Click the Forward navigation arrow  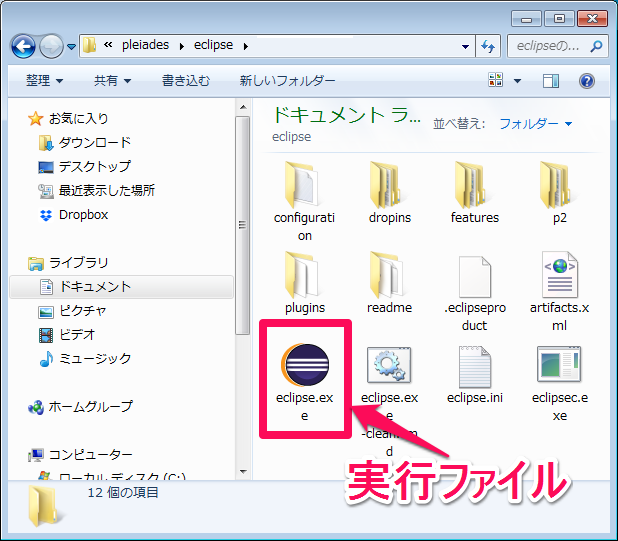[51, 46]
